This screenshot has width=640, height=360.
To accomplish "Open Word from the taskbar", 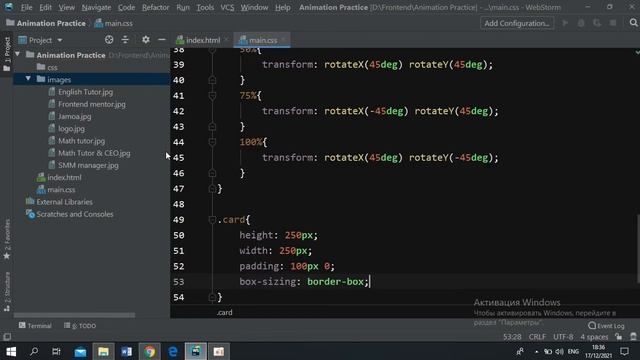I will pyautogui.click(x=127, y=351).
